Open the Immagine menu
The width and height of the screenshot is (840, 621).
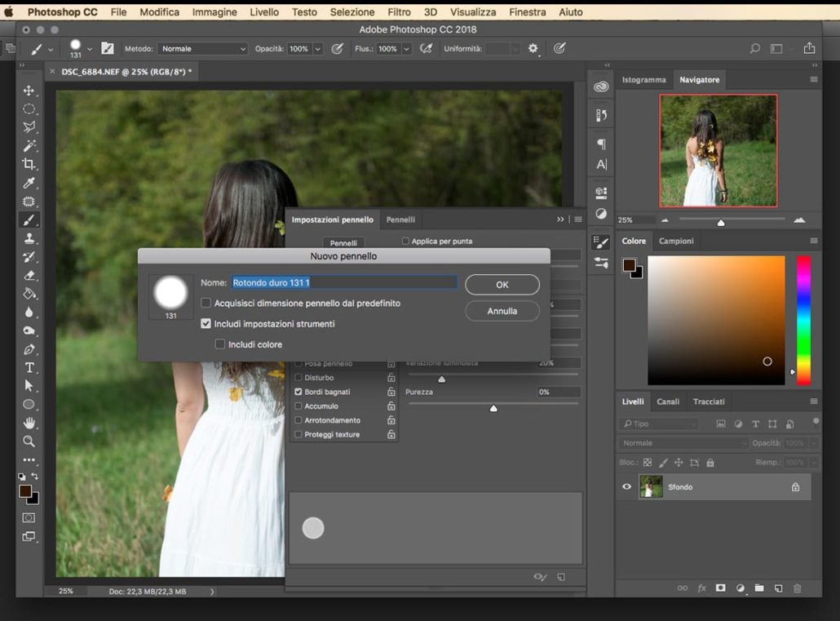click(214, 11)
